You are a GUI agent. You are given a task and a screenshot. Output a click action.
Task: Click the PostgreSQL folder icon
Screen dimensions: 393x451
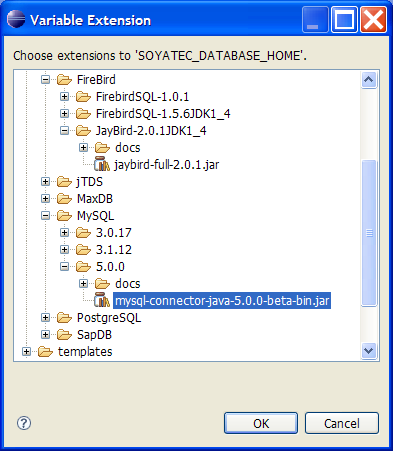click(x=64, y=318)
